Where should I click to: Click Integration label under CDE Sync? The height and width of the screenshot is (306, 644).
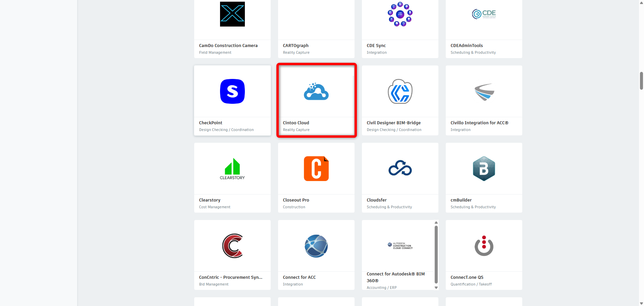(377, 53)
